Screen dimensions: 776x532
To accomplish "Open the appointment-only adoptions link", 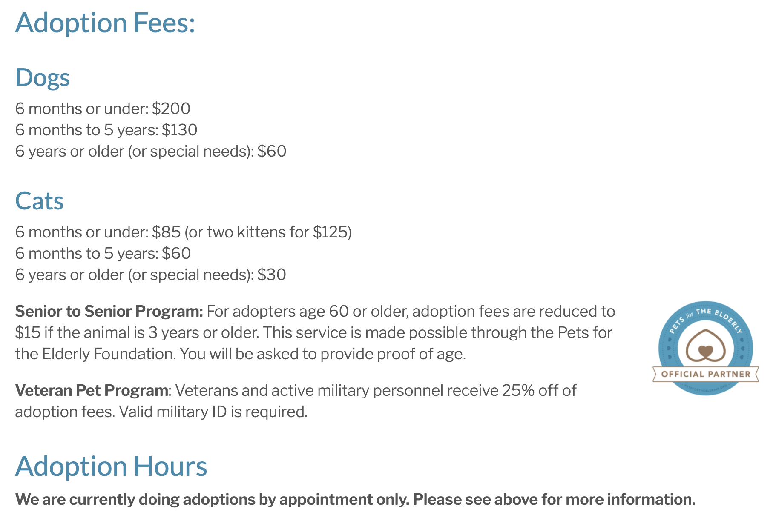I will (x=212, y=499).
